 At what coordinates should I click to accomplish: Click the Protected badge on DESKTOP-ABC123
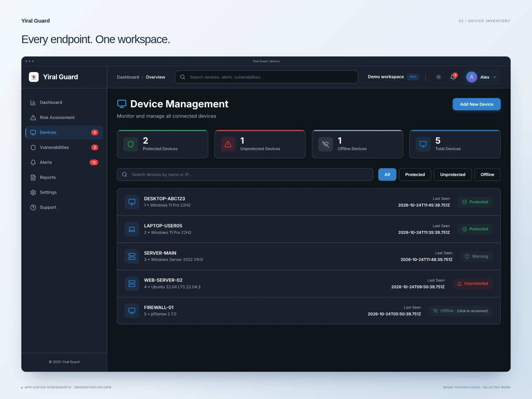(475, 202)
